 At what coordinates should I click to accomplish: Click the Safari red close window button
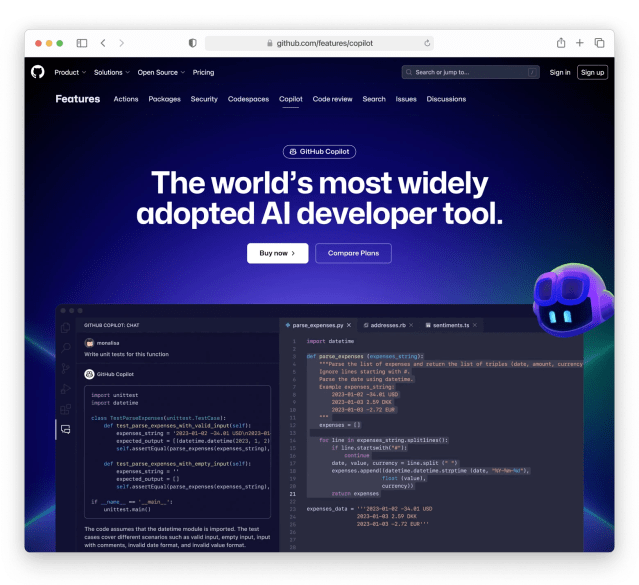tap(38, 43)
